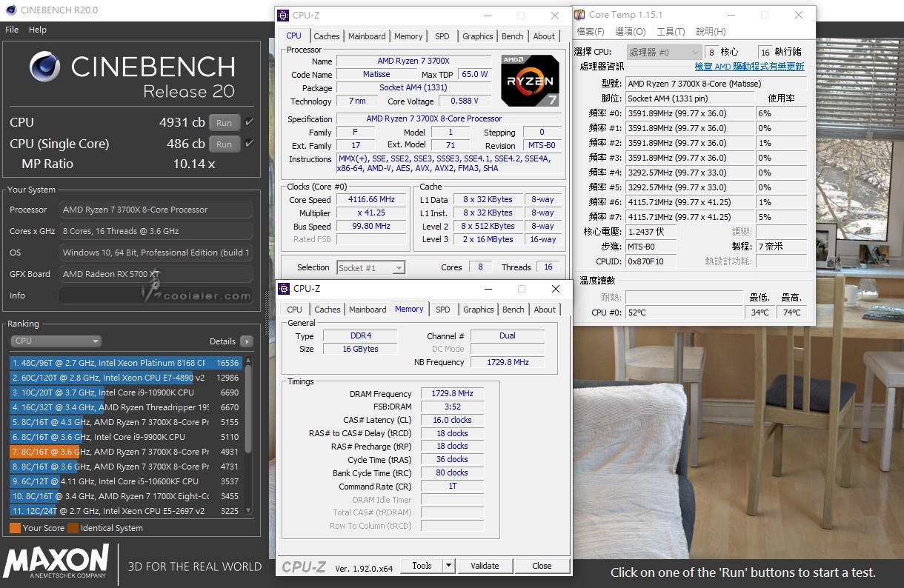Open the 處理器 #0 CPU selector in Core Temp
This screenshot has width=904, height=588.
(664, 53)
